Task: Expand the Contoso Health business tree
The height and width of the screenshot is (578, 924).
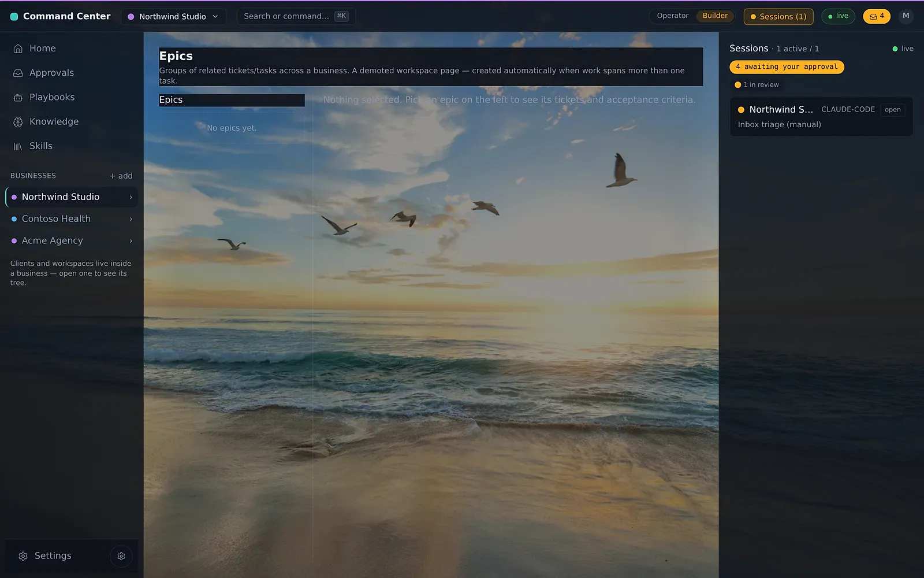Action: point(131,219)
